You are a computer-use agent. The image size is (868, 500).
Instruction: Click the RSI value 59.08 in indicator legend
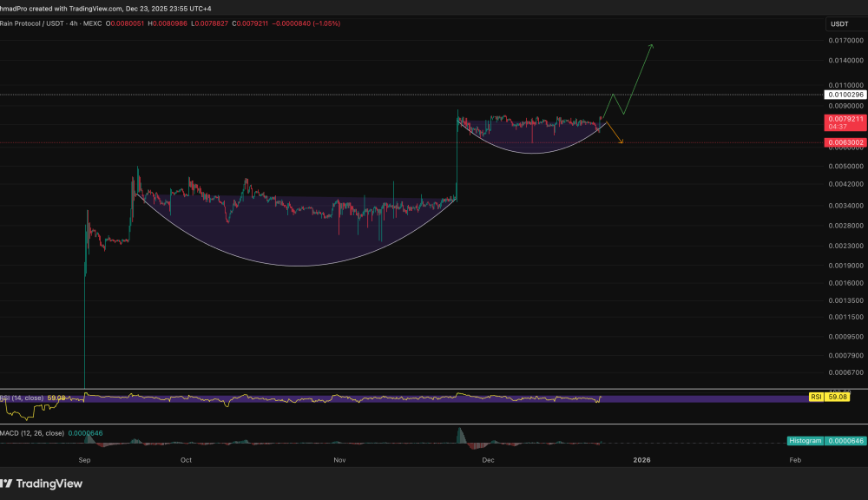click(x=56, y=397)
